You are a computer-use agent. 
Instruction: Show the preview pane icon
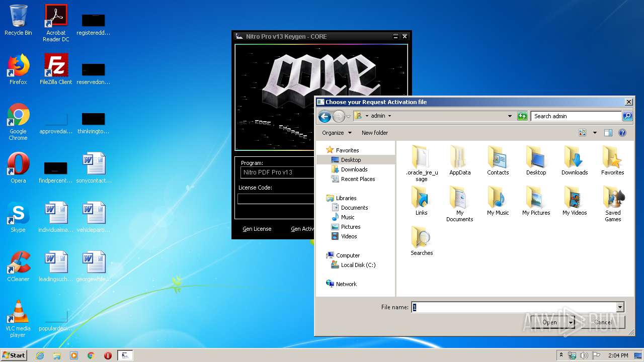coord(608,133)
